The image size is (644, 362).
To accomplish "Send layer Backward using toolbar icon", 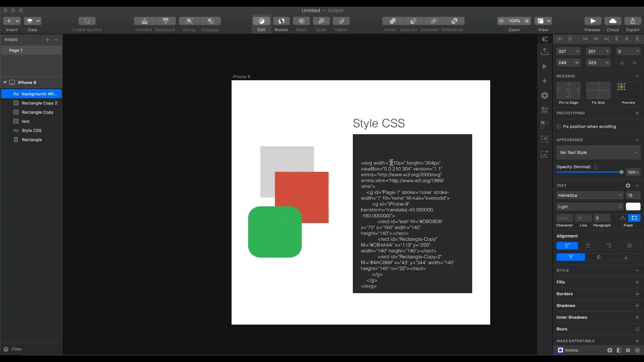I will click(x=165, y=21).
